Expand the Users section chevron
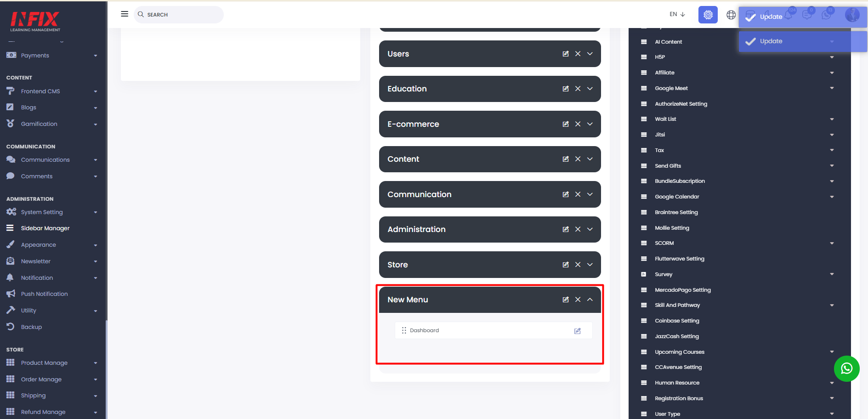 [590, 54]
